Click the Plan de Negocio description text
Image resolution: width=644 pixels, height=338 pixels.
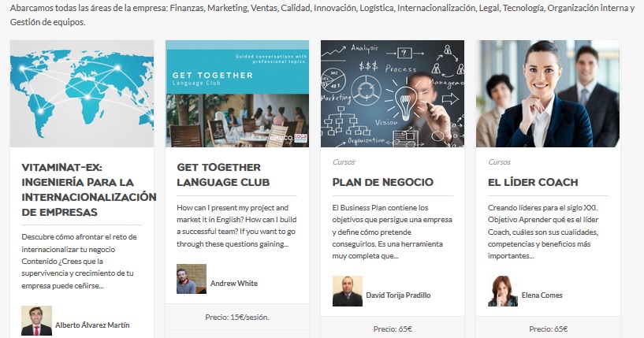[x=390, y=232]
